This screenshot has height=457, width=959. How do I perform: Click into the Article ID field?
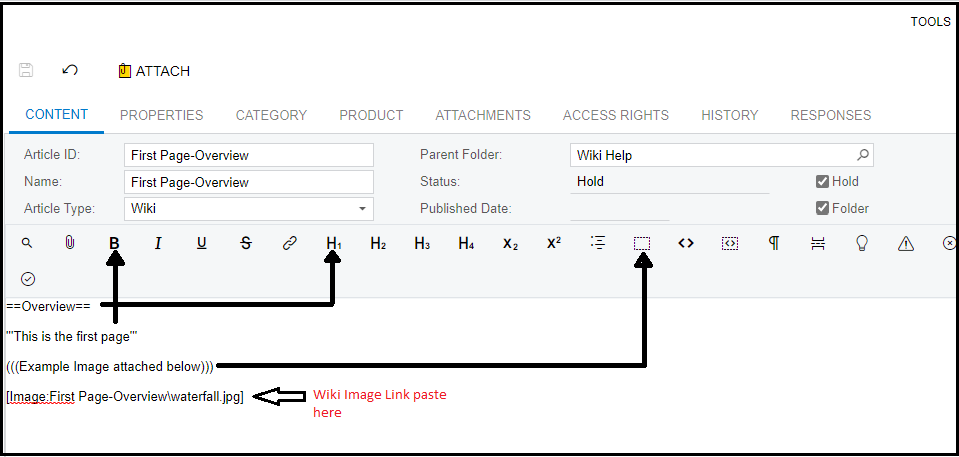pos(249,155)
